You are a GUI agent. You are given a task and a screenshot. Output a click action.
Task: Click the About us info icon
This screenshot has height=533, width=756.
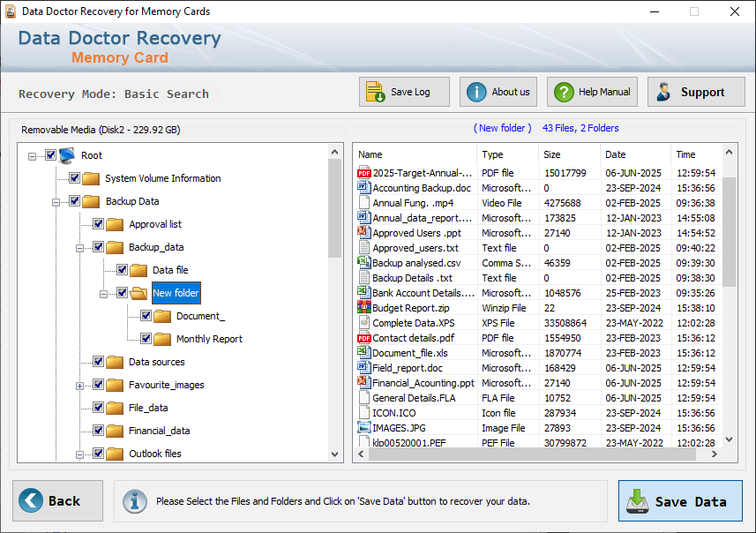pyautogui.click(x=476, y=92)
